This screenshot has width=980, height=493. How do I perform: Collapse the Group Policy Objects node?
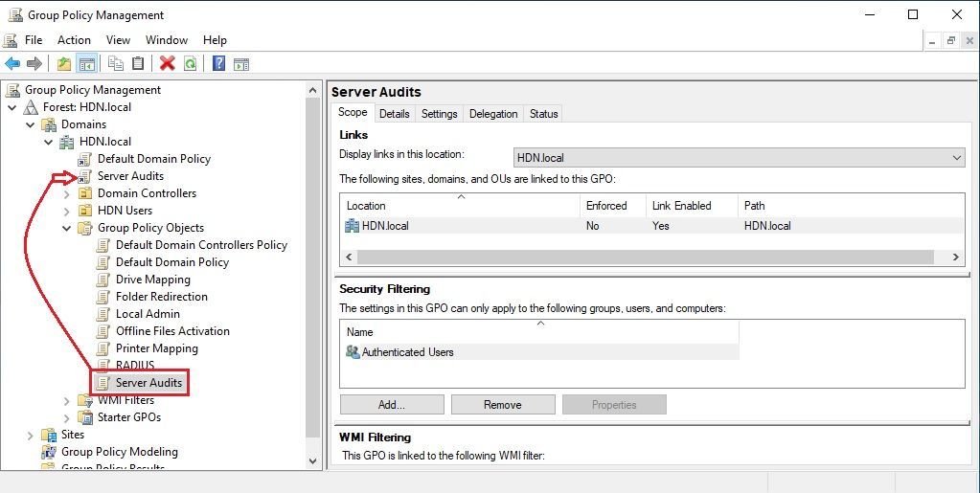(66, 228)
